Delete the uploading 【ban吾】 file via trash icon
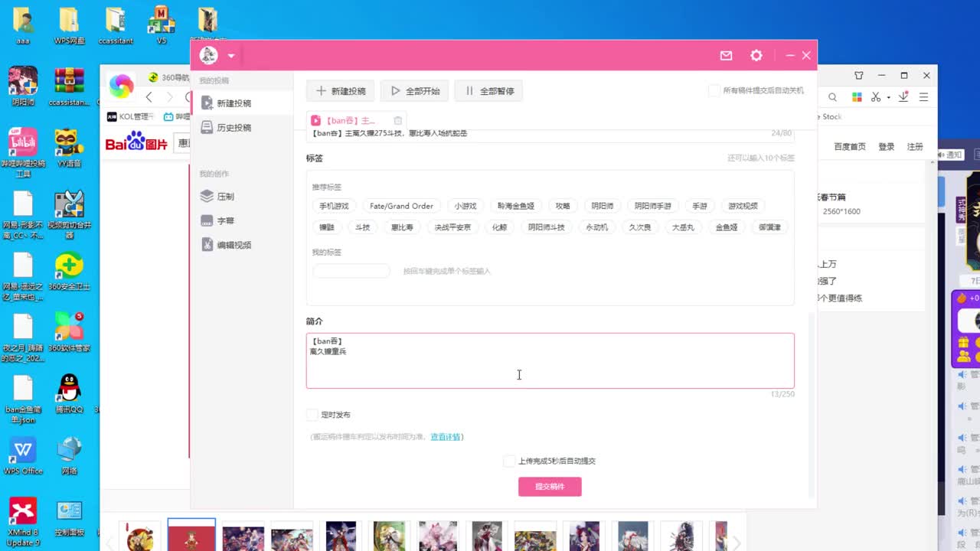Viewport: 980px width, 551px height. (x=397, y=120)
